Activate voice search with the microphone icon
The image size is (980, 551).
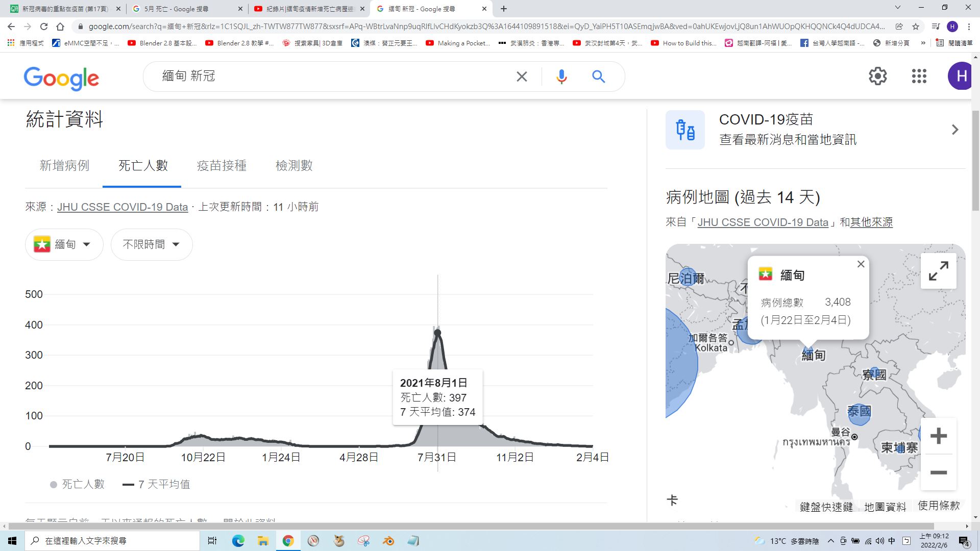(561, 76)
